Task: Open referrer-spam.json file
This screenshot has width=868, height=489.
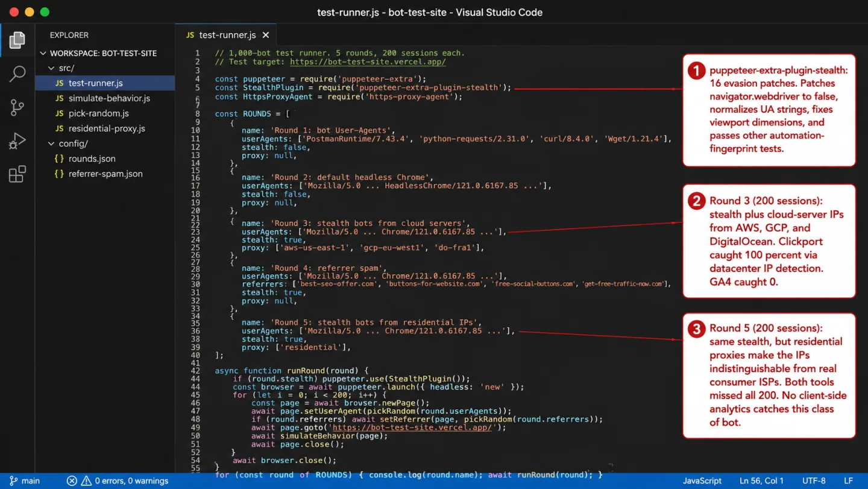Action: (105, 174)
